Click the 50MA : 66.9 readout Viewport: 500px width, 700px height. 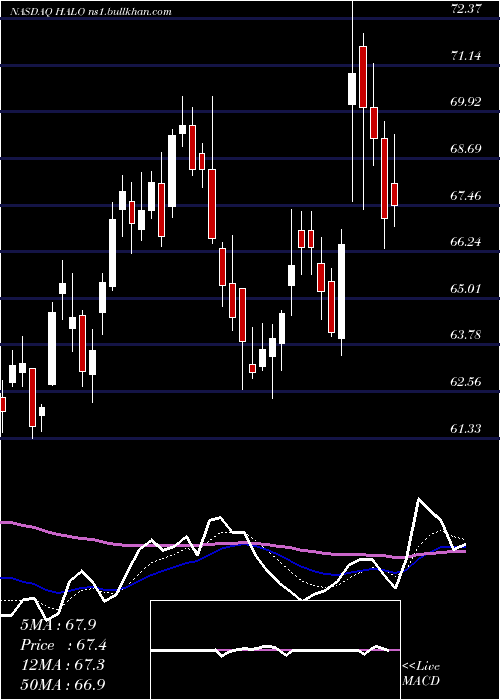click(63, 684)
